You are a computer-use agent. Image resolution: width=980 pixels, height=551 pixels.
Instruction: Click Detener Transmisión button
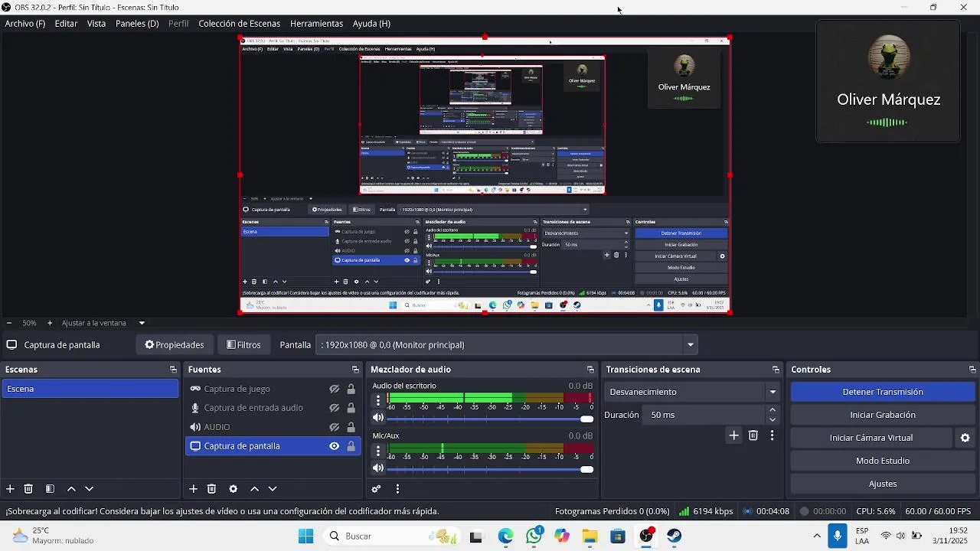click(883, 392)
